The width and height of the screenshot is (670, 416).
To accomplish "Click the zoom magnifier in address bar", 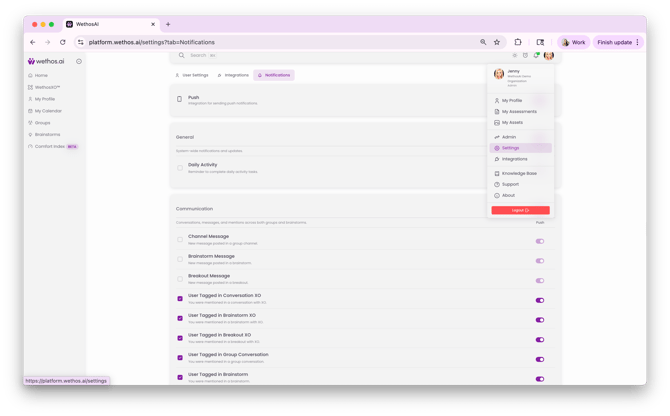I will click(x=483, y=42).
